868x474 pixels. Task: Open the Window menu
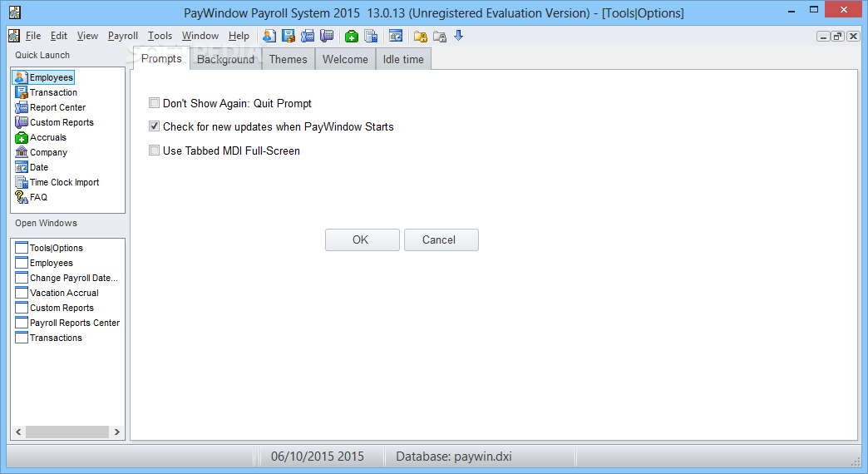coord(200,36)
